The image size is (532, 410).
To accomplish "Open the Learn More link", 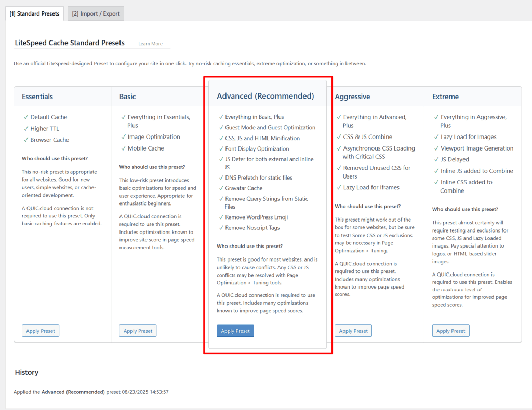I will (x=150, y=44).
